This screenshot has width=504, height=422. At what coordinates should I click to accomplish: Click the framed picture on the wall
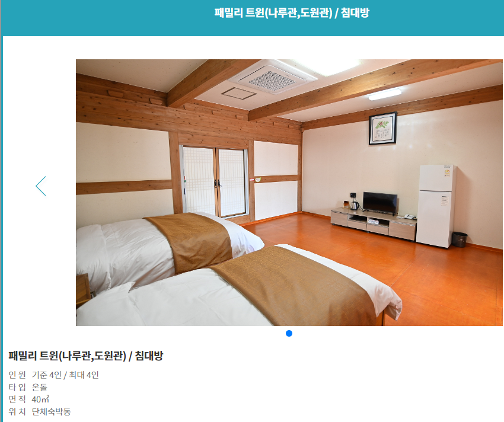point(382,128)
